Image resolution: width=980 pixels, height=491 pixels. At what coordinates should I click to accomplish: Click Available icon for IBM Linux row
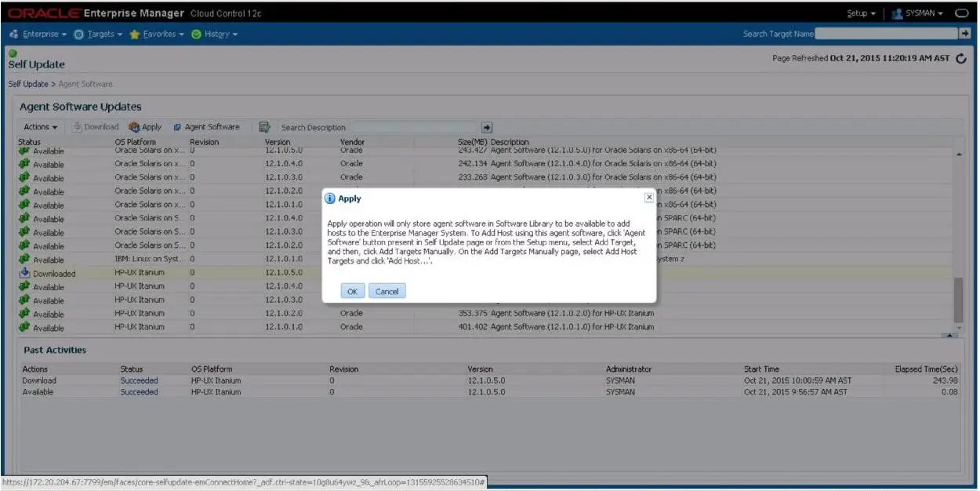pyautogui.click(x=24, y=260)
